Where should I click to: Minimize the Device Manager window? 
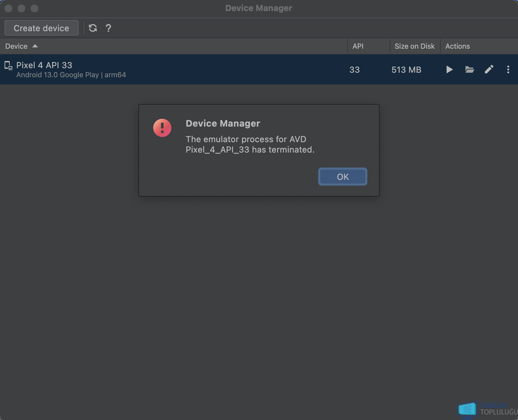click(21, 8)
